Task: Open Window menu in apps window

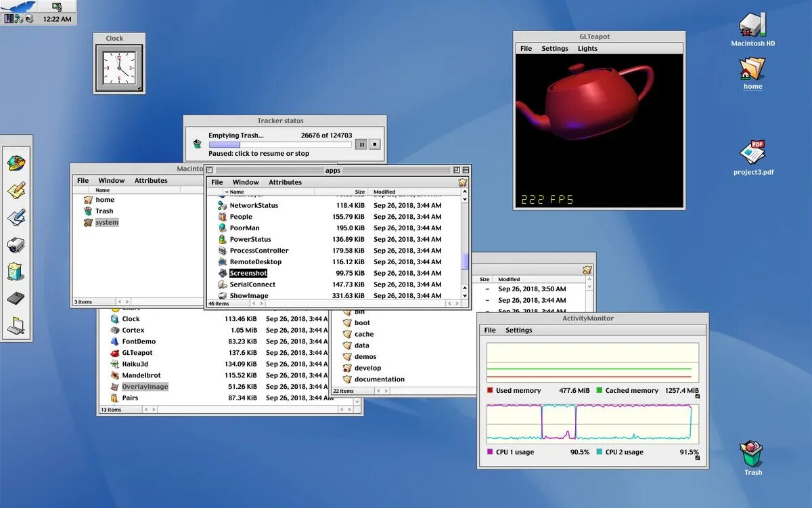Action: click(x=246, y=182)
